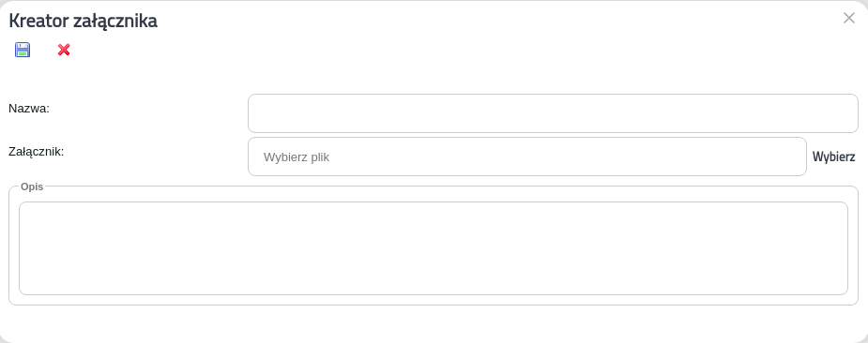The width and height of the screenshot is (868, 343).
Task: Open file chooser via Wybierz
Action: (x=833, y=157)
